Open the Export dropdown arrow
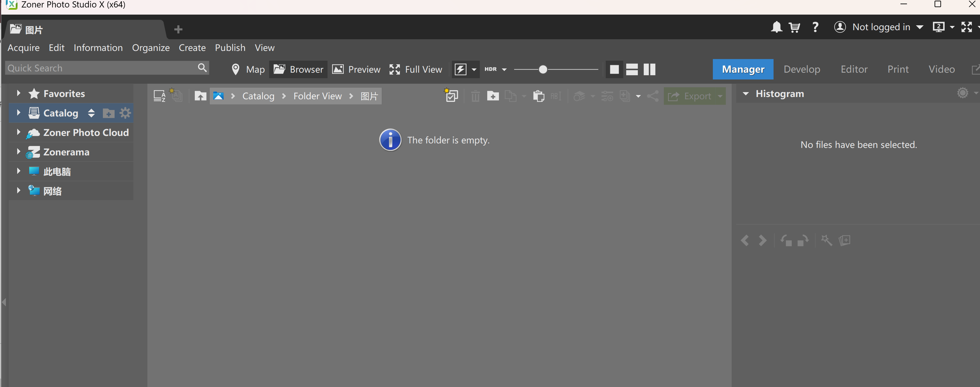Viewport: 980px width, 387px height. 720,96
